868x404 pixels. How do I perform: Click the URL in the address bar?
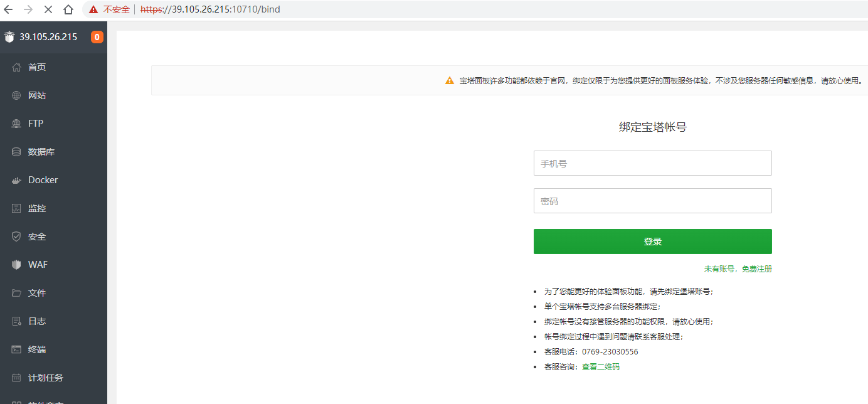pyautogui.click(x=210, y=9)
